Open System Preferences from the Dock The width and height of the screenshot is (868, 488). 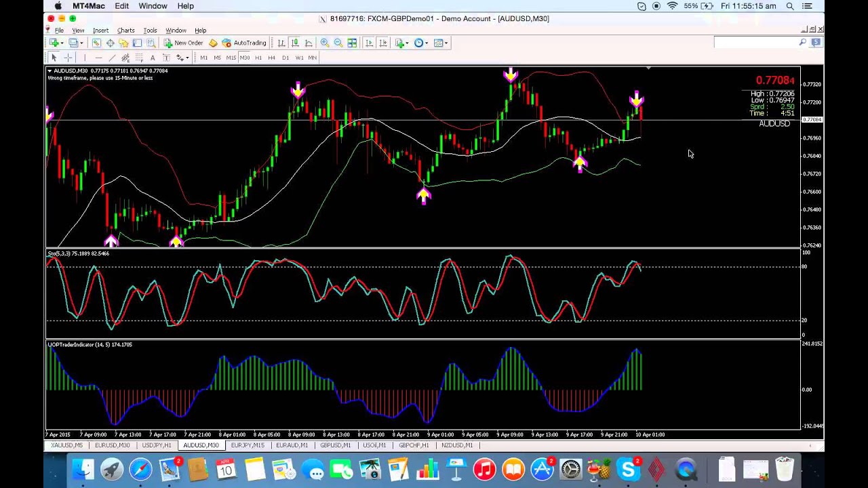pyautogui.click(x=572, y=469)
